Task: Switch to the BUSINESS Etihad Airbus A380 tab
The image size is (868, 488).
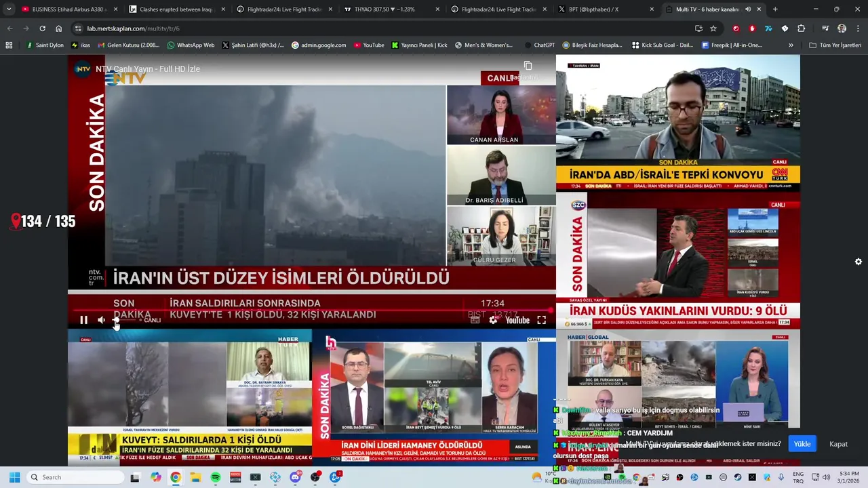Action: pyautogui.click(x=69, y=9)
